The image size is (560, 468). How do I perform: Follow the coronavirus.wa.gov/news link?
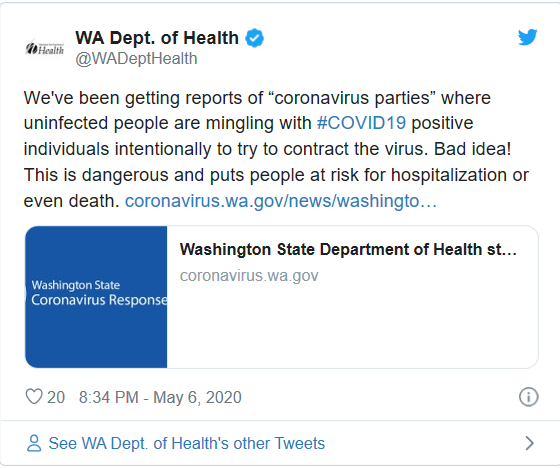[281, 201]
